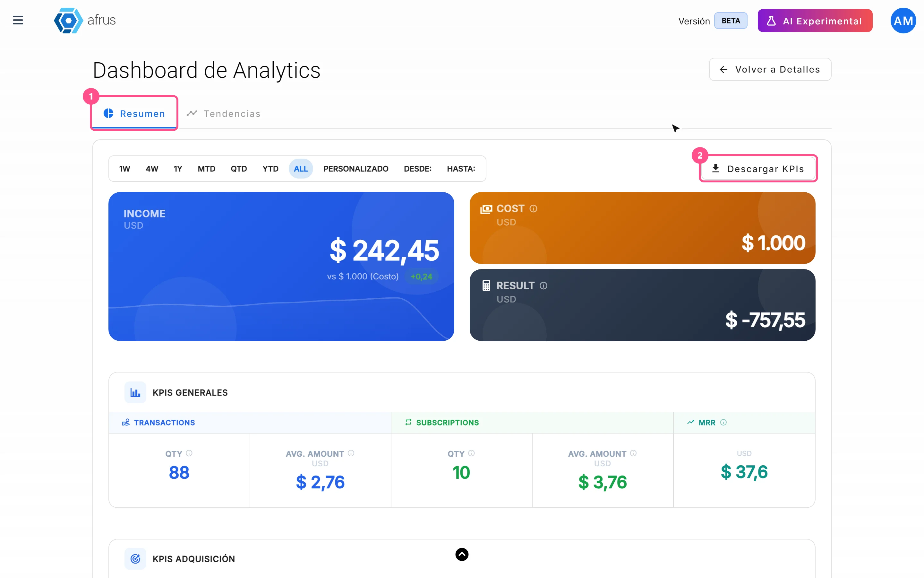The height and width of the screenshot is (578, 924).
Task: Select the YTD time range
Action: (x=270, y=169)
